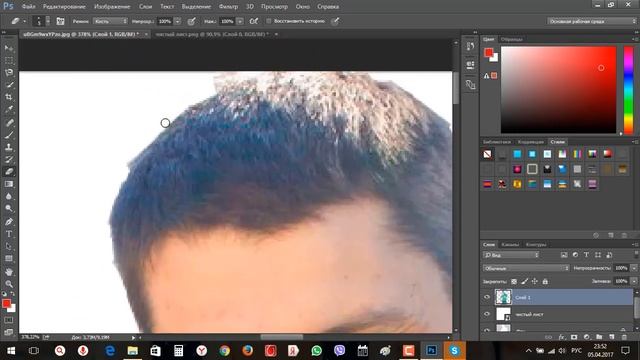Click the vertical hue spectrum slider

click(629, 90)
